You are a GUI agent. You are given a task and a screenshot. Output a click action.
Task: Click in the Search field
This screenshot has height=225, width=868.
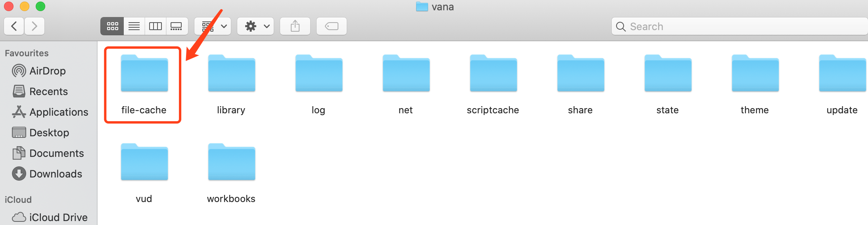(739, 26)
